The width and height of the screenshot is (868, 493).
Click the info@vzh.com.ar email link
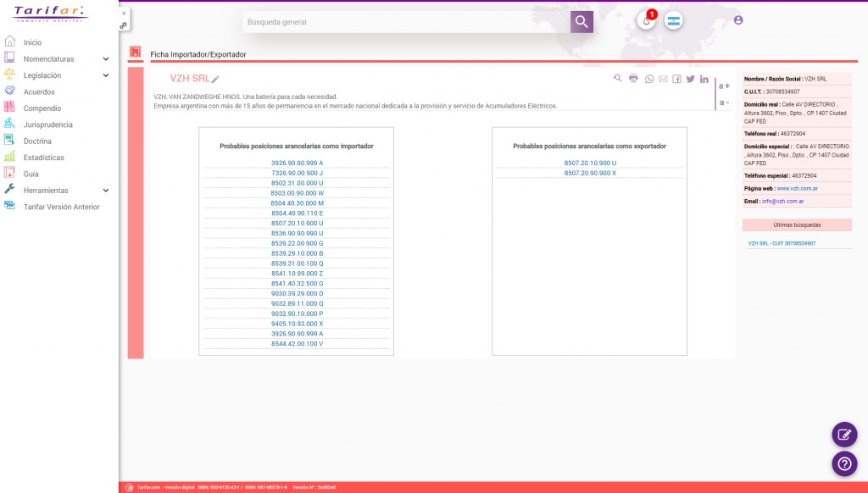coord(782,202)
